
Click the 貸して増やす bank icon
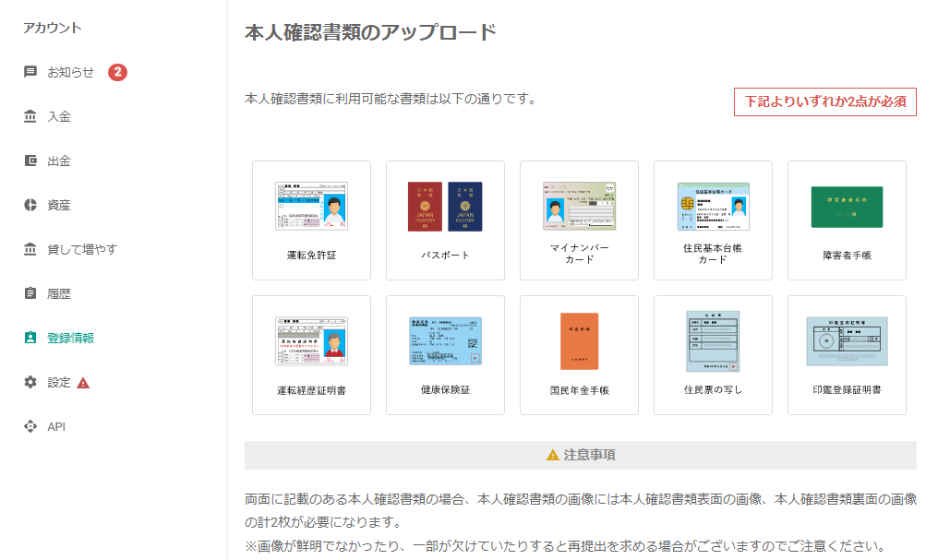pos(30,249)
